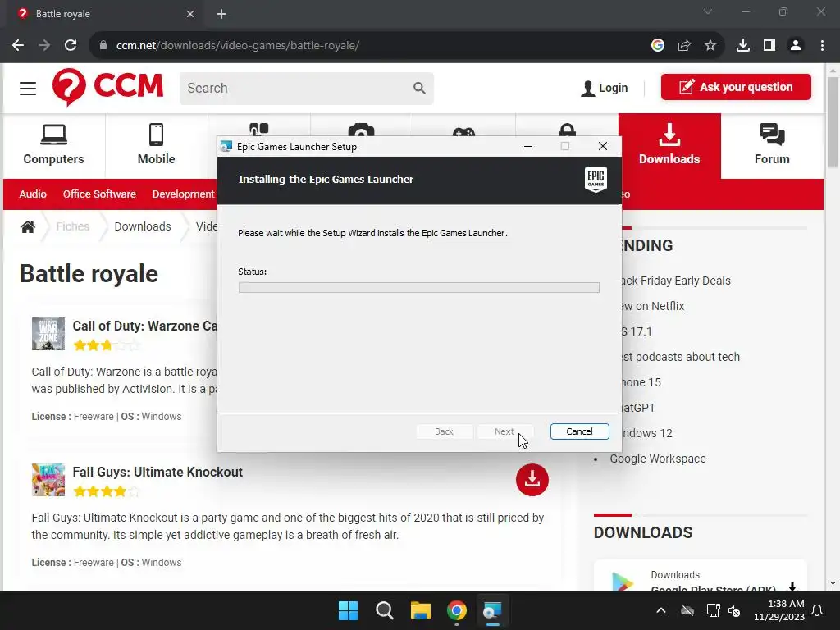Close the Epic Games Launcher Setup dialog
This screenshot has height=630, width=840.
[603, 146]
